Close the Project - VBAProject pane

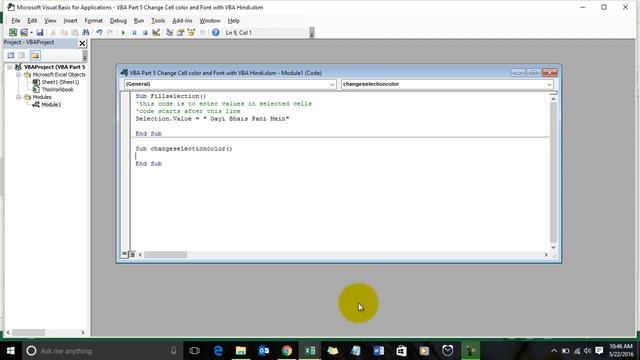(82, 43)
